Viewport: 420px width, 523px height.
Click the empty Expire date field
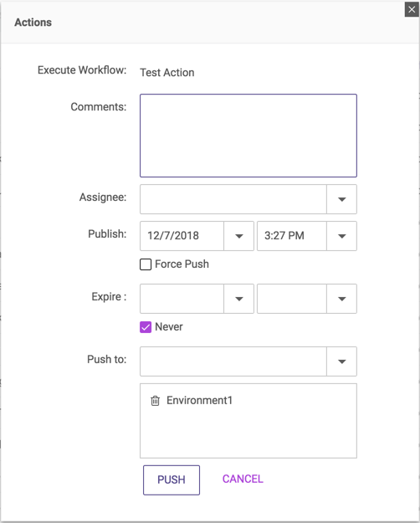click(x=182, y=299)
